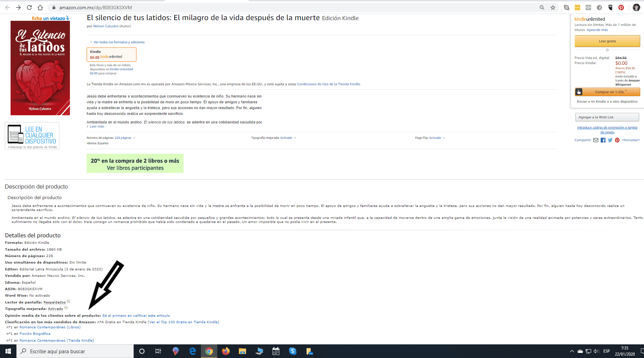Viewport: 644px width, 358px height.
Task: Expand Lector de pantalla Respaldados info
Action: [x=57, y=302]
